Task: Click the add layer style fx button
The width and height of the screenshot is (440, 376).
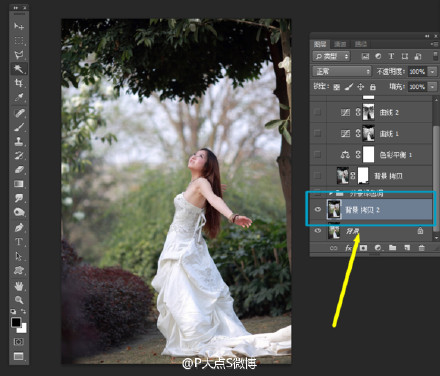Action: click(348, 248)
